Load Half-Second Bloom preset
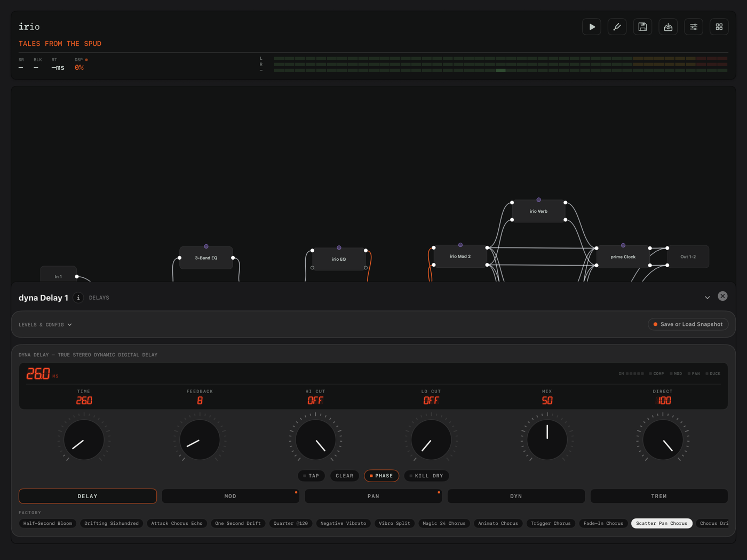This screenshot has height=560, width=747. pyautogui.click(x=47, y=523)
